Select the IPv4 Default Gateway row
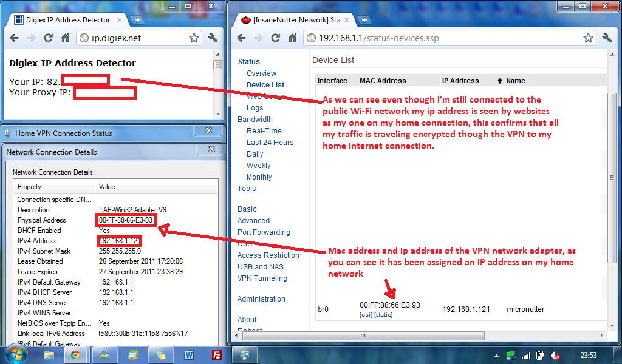 click(116, 282)
